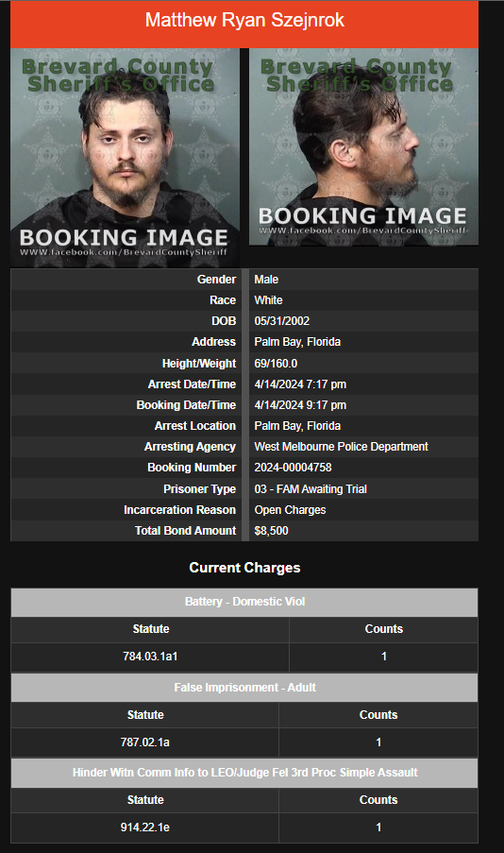
Task: Select statute '784.03.1a1'
Action: tap(150, 657)
